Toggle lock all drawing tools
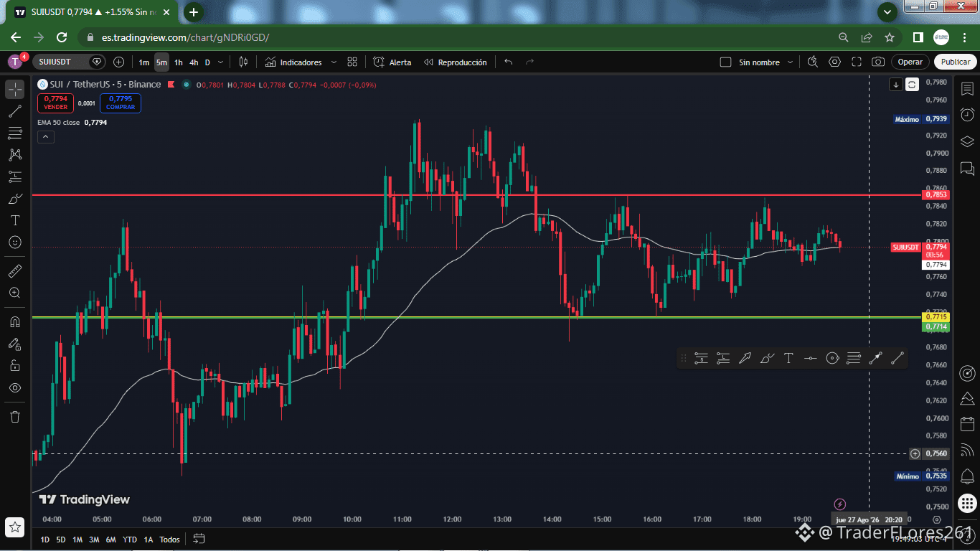Viewport: 980px width, 551px height. pyautogui.click(x=15, y=365)
